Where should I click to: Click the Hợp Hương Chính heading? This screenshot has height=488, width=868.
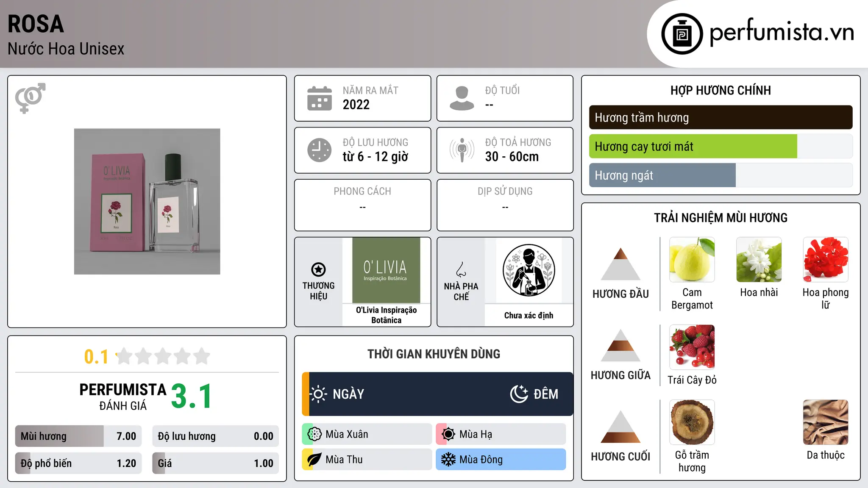coord(721,90)
